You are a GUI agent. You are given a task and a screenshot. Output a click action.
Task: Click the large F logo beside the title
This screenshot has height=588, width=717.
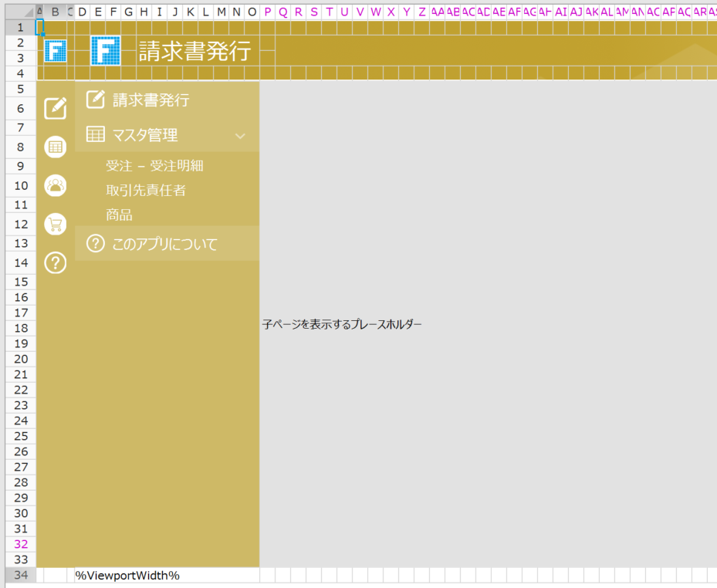106,51
